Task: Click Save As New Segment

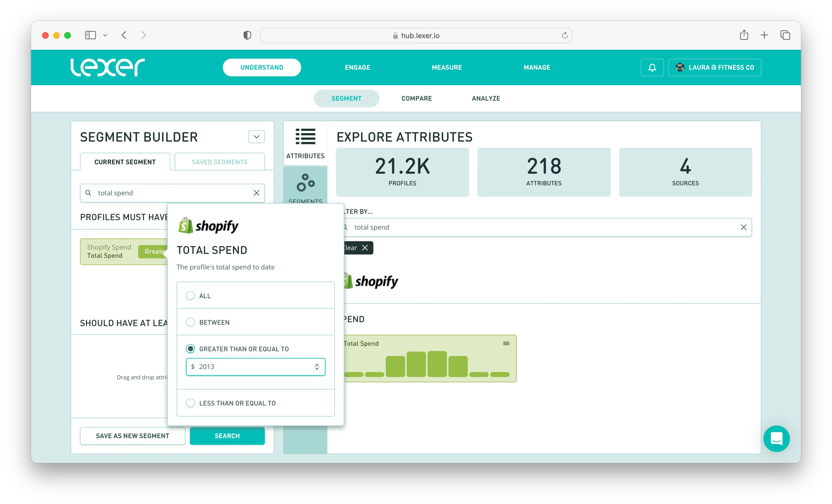Action: tap(132, 436)
